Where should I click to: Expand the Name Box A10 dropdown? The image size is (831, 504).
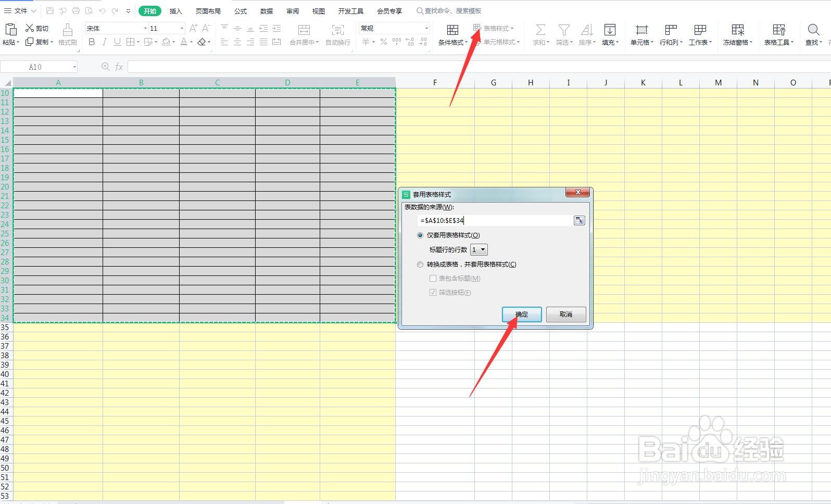click(x=74, y=67)
